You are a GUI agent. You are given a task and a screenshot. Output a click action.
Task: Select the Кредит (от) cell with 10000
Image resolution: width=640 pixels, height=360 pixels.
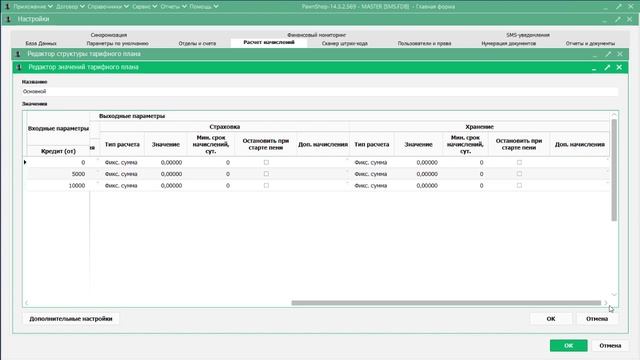coord(58,185)
